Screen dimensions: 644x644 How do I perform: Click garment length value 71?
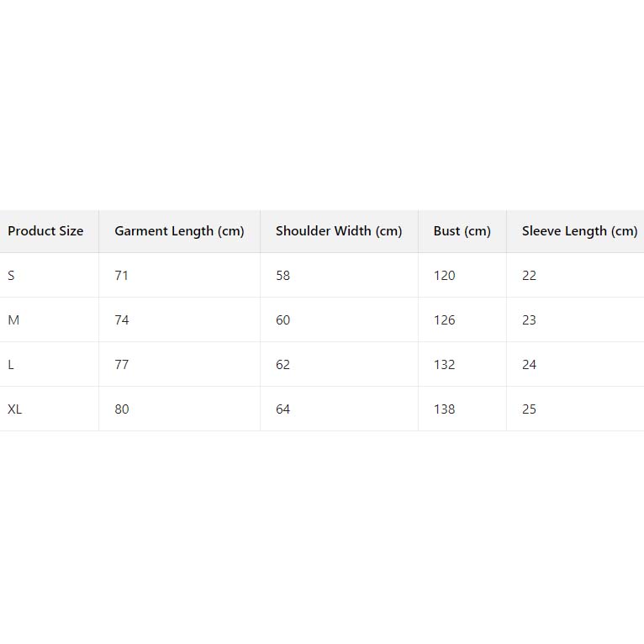pos(122,276)
